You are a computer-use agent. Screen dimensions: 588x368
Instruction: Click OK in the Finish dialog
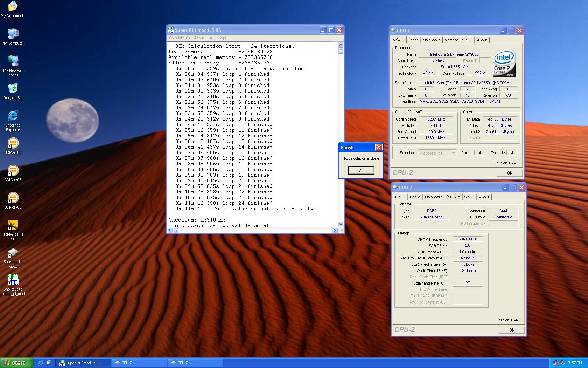(x=361, y=170)
